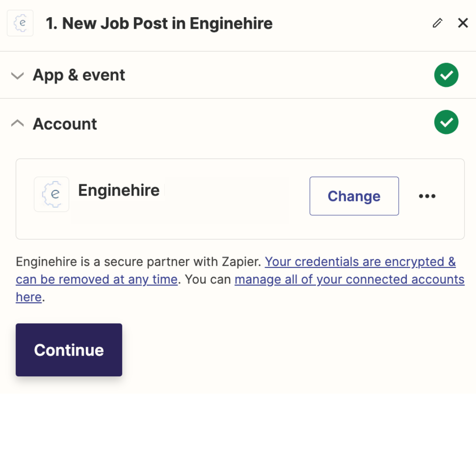
Task: Click the Continue button
Action: coord(69,350)
